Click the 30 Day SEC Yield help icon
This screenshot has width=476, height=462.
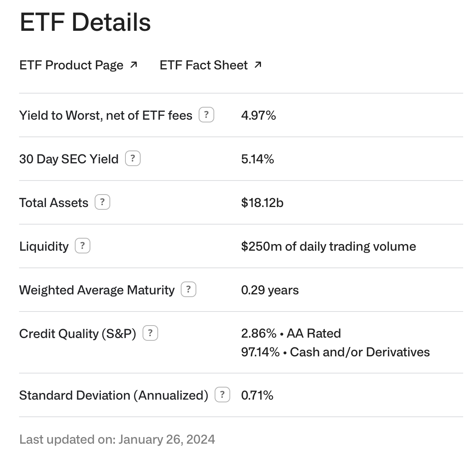click(132, 159)
